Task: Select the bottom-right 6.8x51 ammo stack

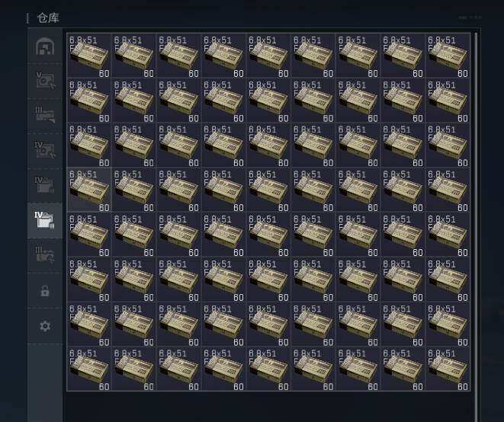Action: click(x=448, y=369)
